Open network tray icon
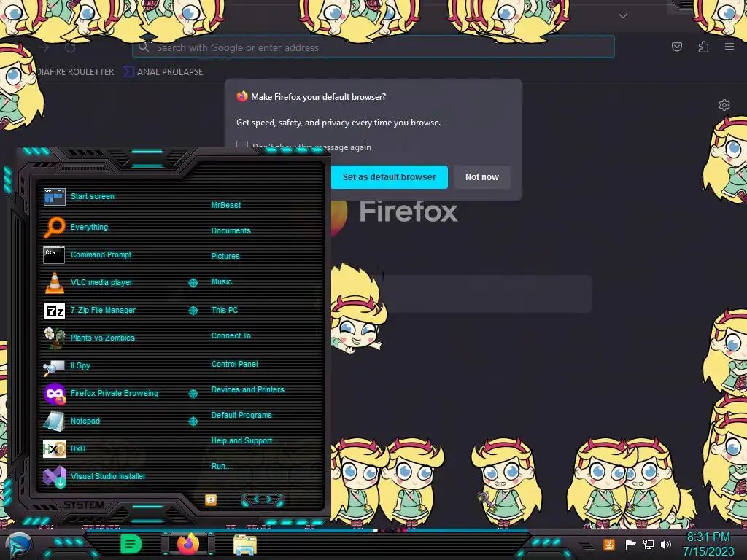747x560 pixels. click(649, 544)
